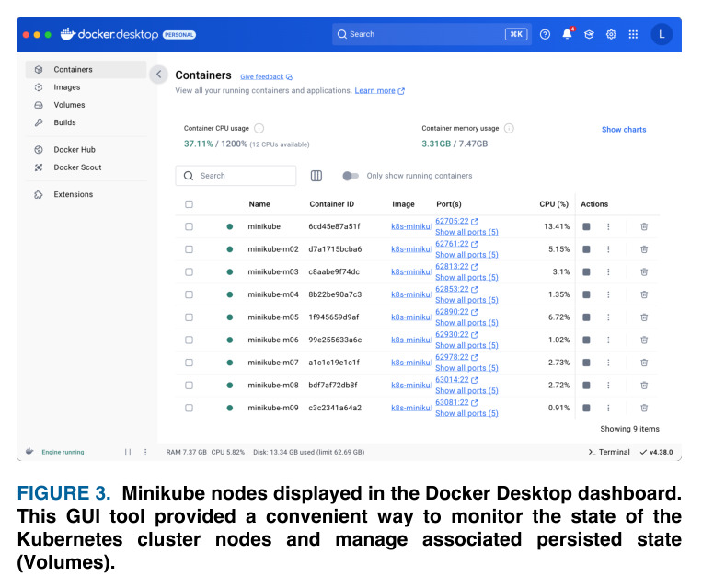Toggle Only show running containers
Viewport: 702px width, 588px height.
[x=351, y=176]
